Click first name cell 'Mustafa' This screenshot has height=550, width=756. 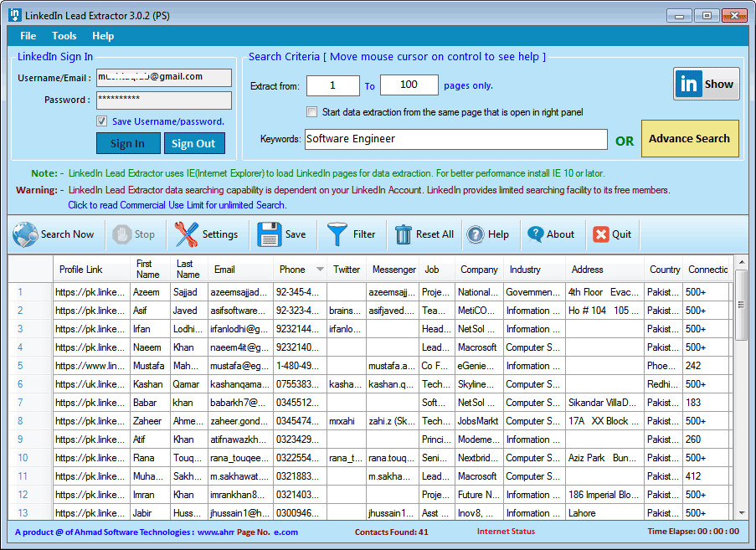pyautogui.click(x=150, y=365)
